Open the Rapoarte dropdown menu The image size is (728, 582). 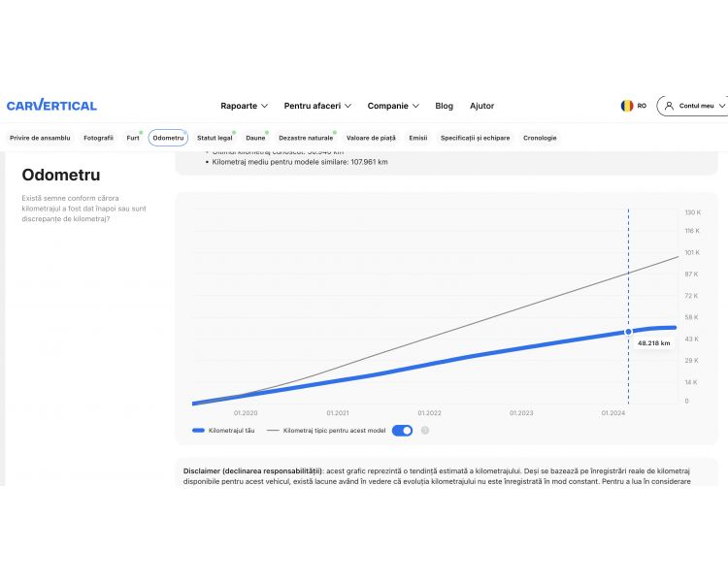[245, 106]
